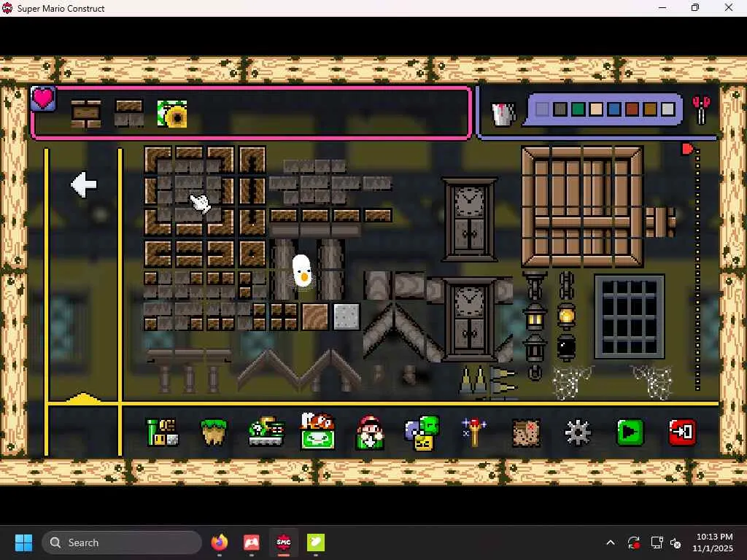
Task: Select the gray stone block
Action: (x=347, y=316)
